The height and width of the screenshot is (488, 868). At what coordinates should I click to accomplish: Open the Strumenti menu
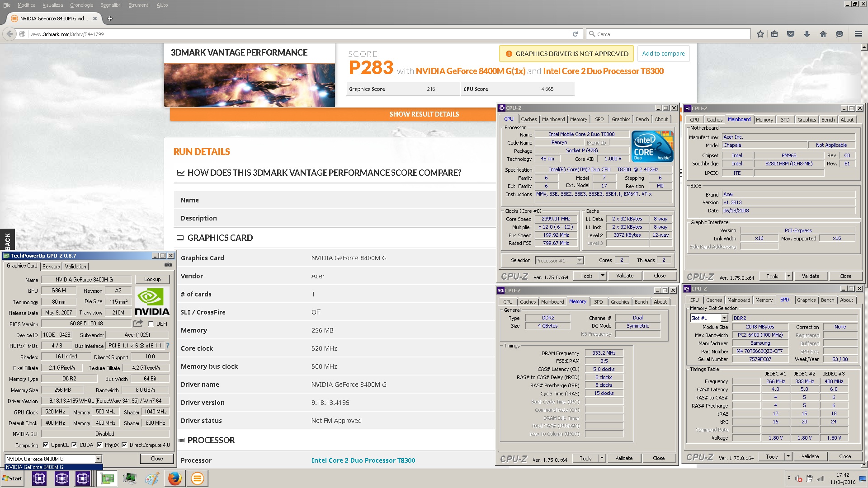tap(139, 5)
